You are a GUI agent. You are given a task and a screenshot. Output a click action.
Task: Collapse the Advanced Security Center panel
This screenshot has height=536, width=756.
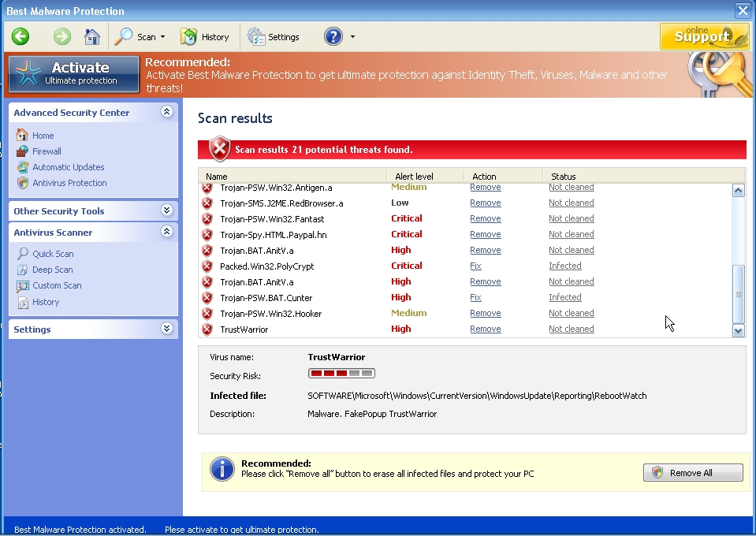coord(167,112)
